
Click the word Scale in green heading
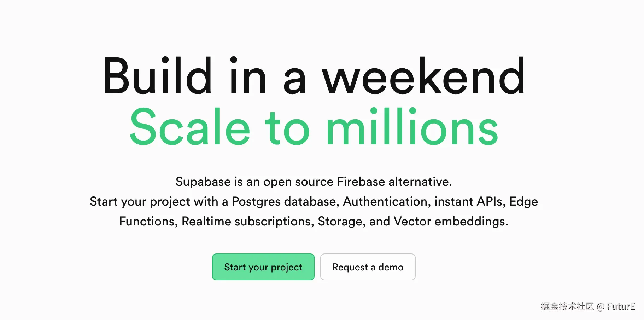click(190, 127)
